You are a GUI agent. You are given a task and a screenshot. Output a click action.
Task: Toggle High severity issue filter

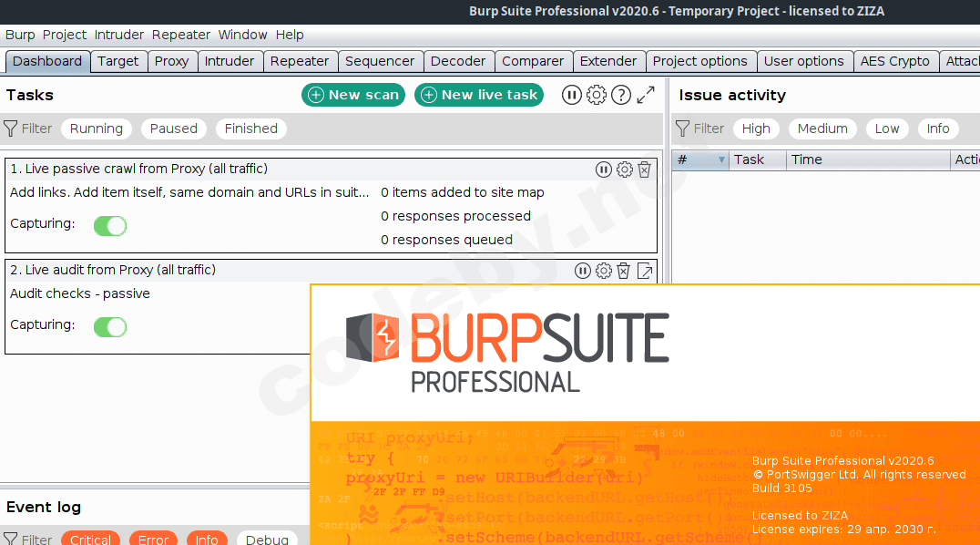point(756,129)
